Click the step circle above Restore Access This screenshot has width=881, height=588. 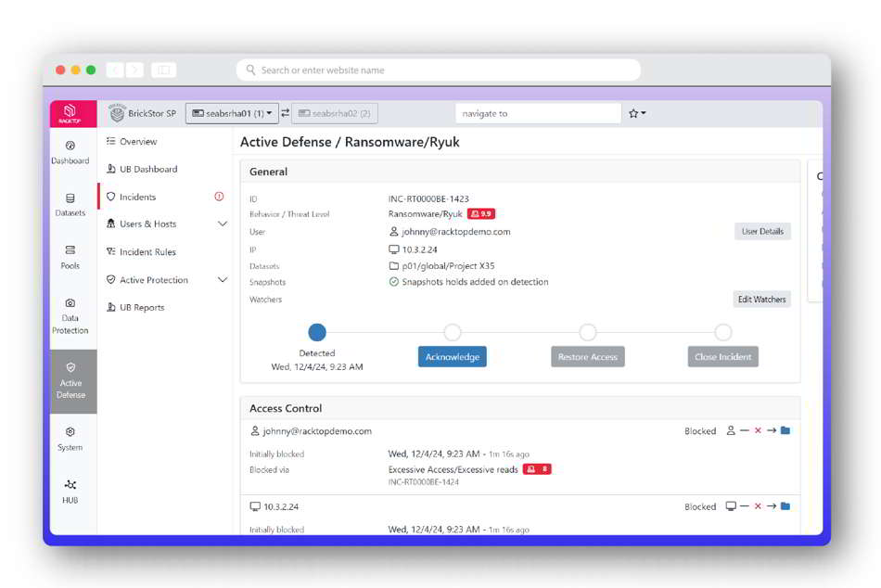point(588,332)
